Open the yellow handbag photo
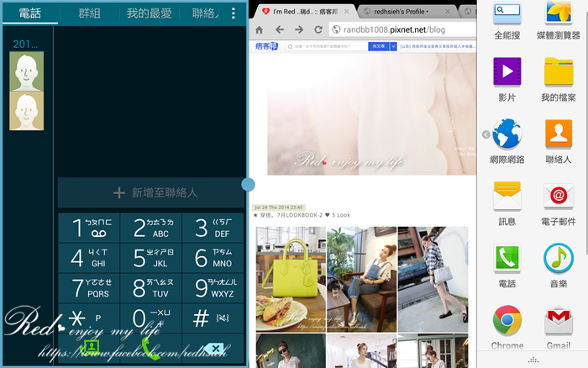The height and width of the screenshot is (368, 588). coord(291,280)
